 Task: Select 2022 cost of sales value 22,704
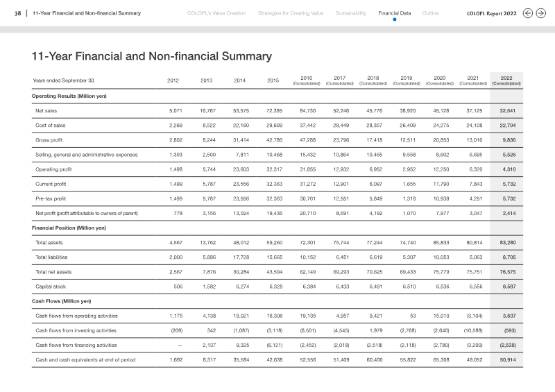pos(508,126)
